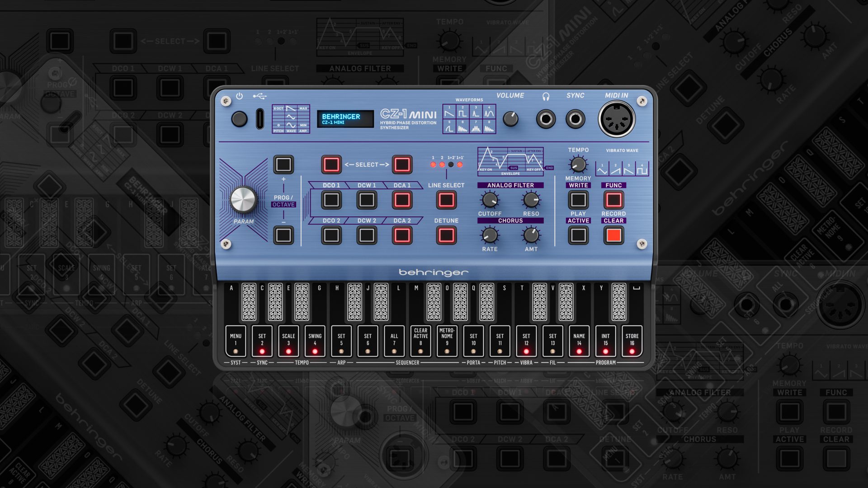The image size is (868, 488).
Task: Click the SYNC input jack
Action: [x=575, y=119]
